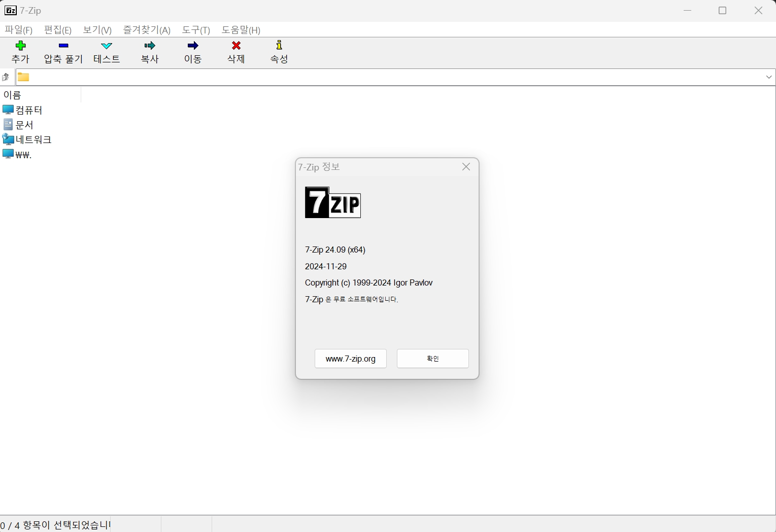Open the 도구(T) menu
This screenshot has height=532, width=776.
click(x=196, y=30)
